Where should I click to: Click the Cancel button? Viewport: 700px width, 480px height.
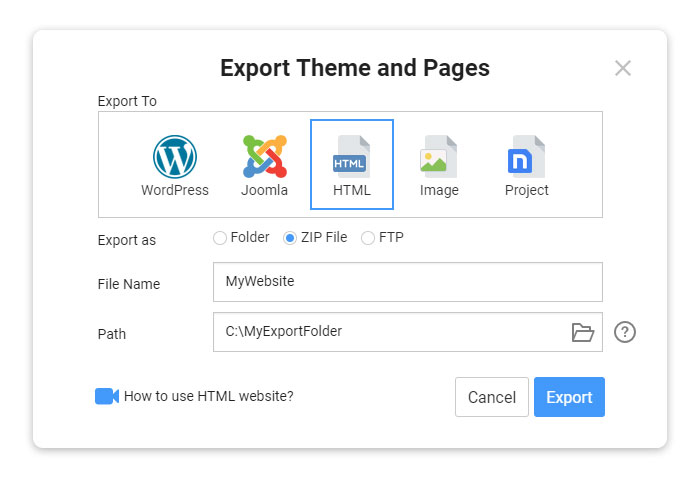(492, 397)
